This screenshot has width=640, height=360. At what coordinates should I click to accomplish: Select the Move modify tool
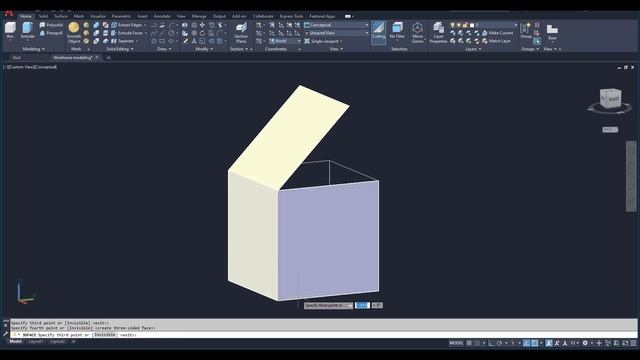click(202, 25)
